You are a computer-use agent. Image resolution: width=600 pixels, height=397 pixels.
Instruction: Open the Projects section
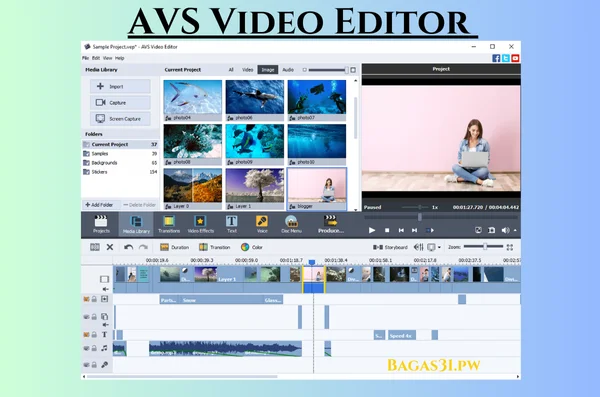[101, 224]
